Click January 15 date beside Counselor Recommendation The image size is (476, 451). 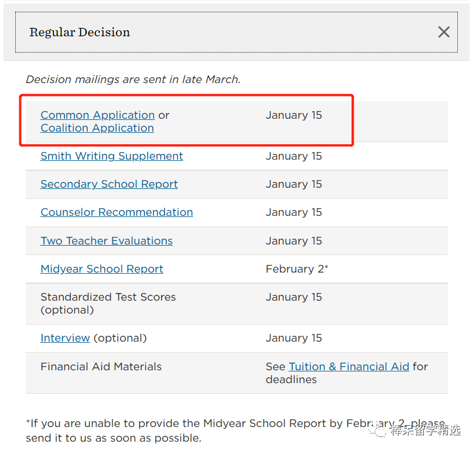[294, 212]
